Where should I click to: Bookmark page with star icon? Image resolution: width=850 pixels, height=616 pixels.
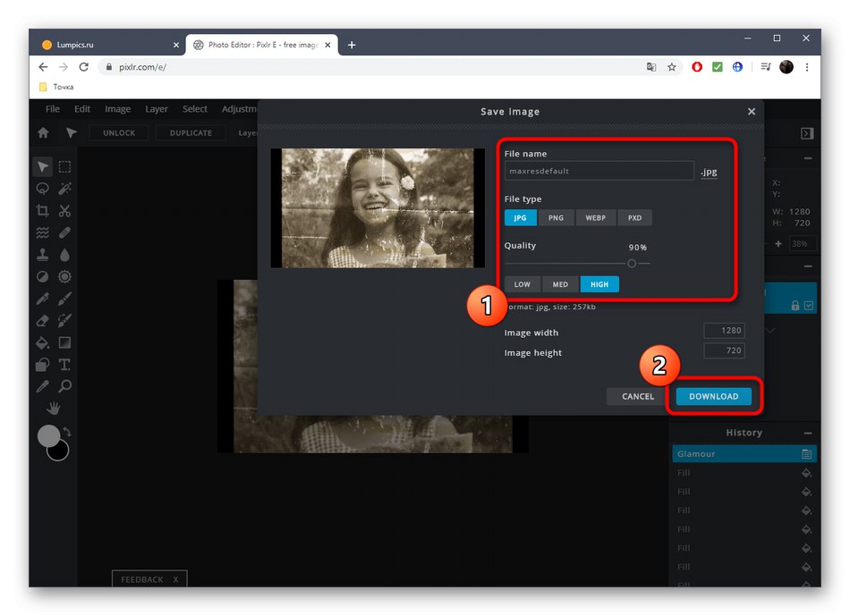(672, 67)
